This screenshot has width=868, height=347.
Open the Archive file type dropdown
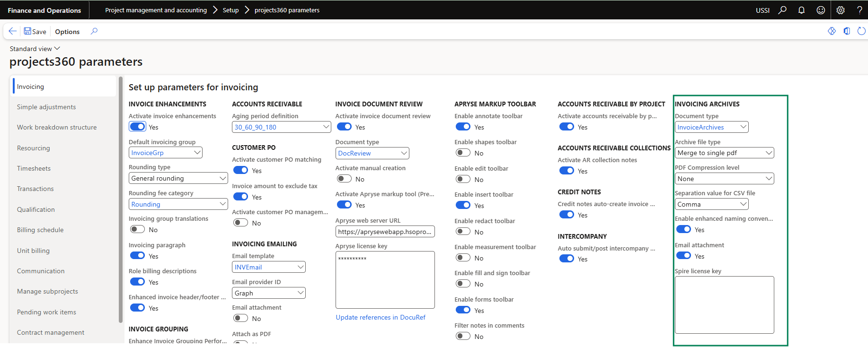point(769,153)
